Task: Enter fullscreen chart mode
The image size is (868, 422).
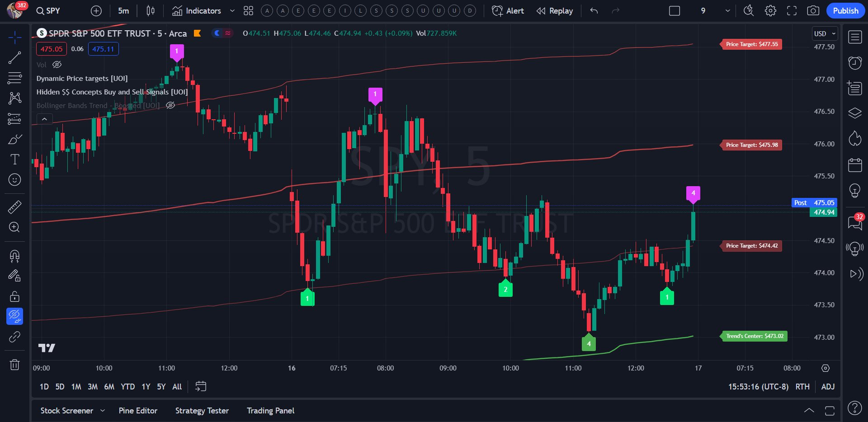Action: tap(792, 11)
